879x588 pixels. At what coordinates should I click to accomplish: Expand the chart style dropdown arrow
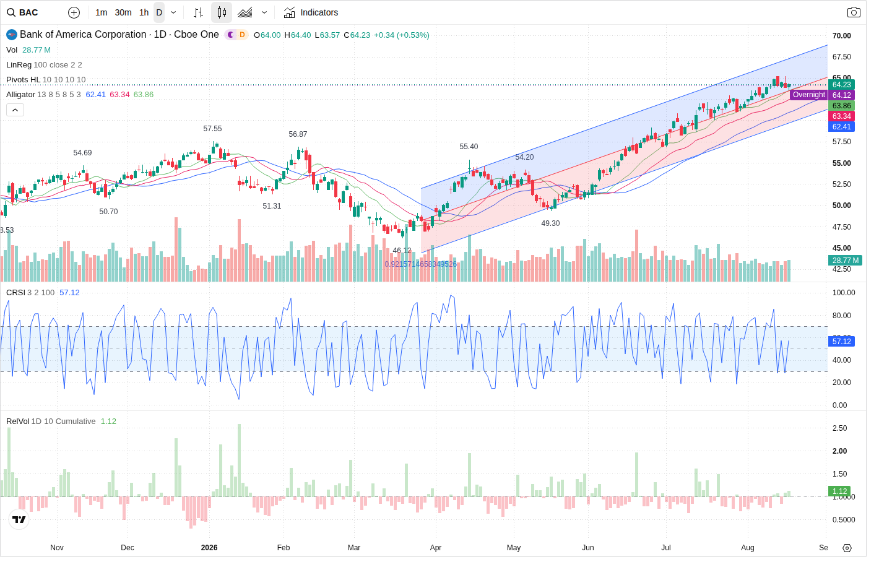(x=264, y=12)
